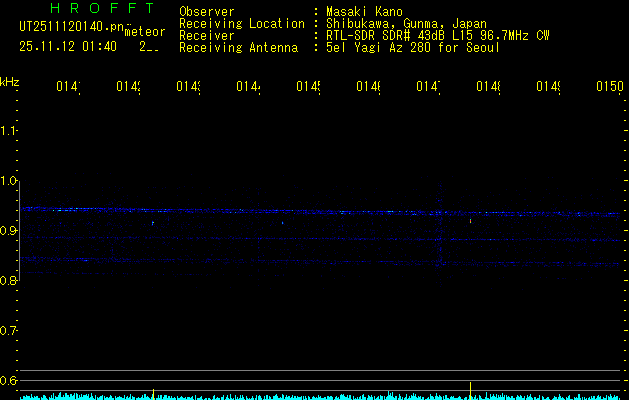This screenshot has height=400, width=629.
Task: Click the Receiving Location label
Action: 241,24
